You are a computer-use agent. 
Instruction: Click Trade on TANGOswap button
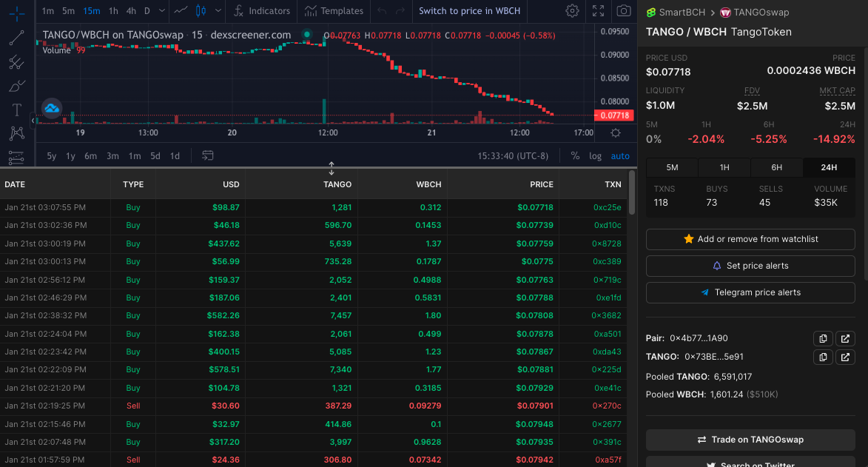pyautogui.click(x=750, y=440)
